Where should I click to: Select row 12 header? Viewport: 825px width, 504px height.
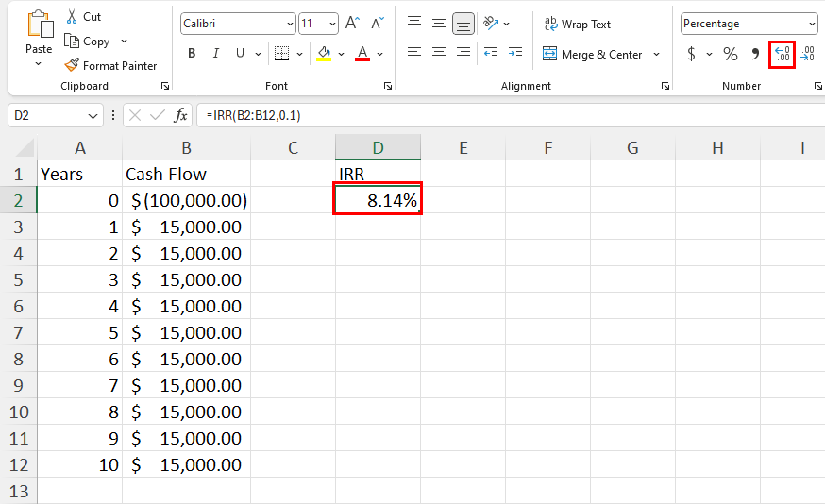19,464
